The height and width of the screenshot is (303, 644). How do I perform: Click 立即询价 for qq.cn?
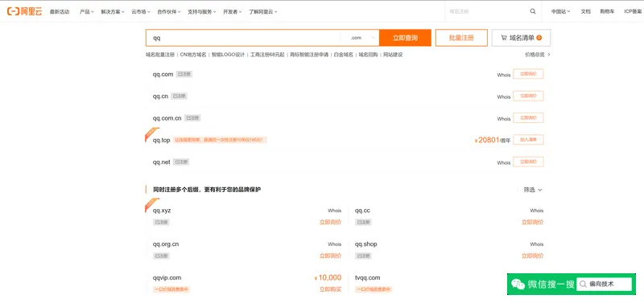[x=528, y=96]
